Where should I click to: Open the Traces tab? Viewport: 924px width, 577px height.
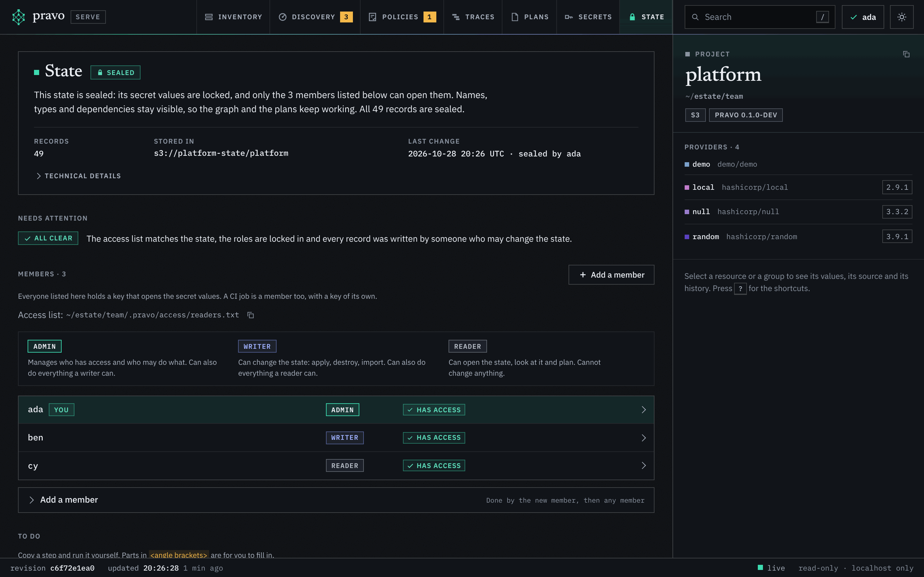point(473,17)
